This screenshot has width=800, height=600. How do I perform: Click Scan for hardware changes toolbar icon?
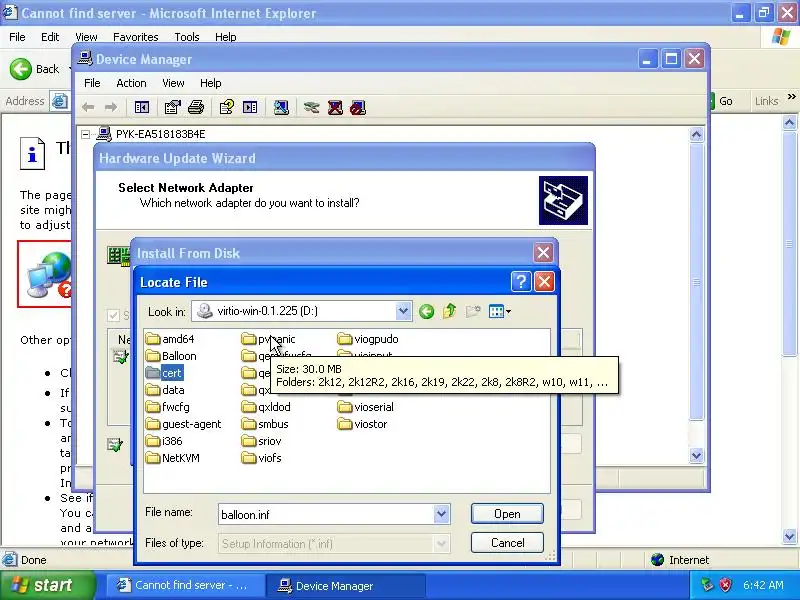pos(281,107)
